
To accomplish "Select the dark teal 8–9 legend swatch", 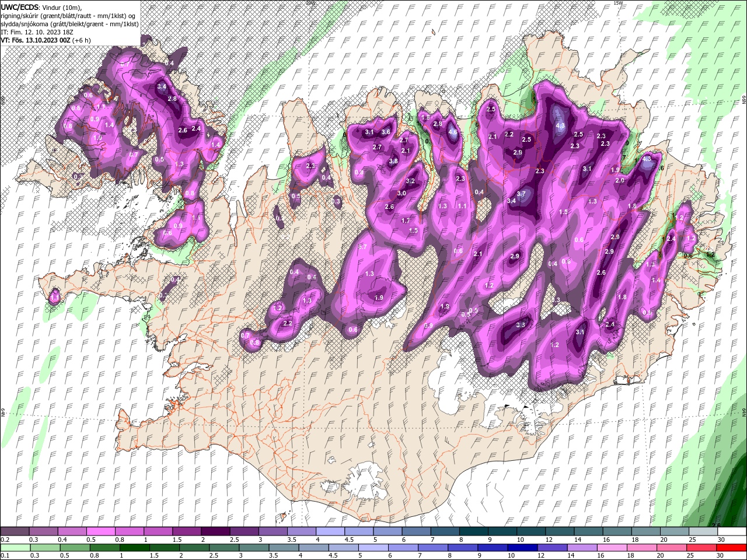I will tap(474, 531).
